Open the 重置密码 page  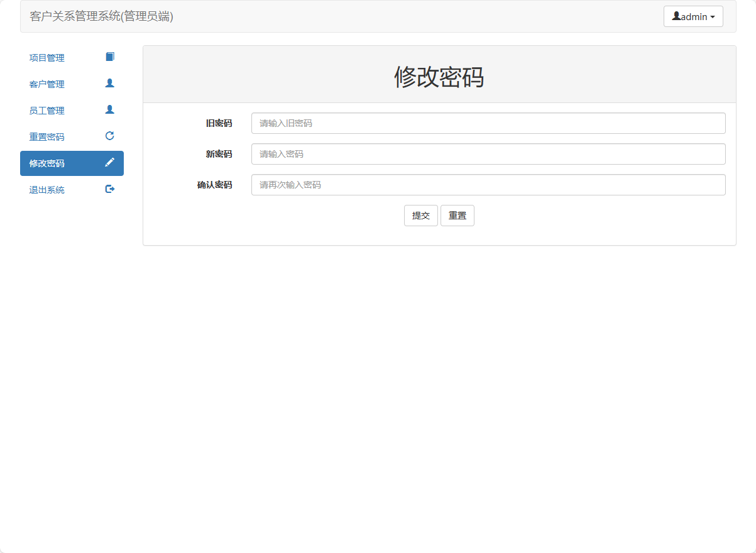click(x=46, y=136)
